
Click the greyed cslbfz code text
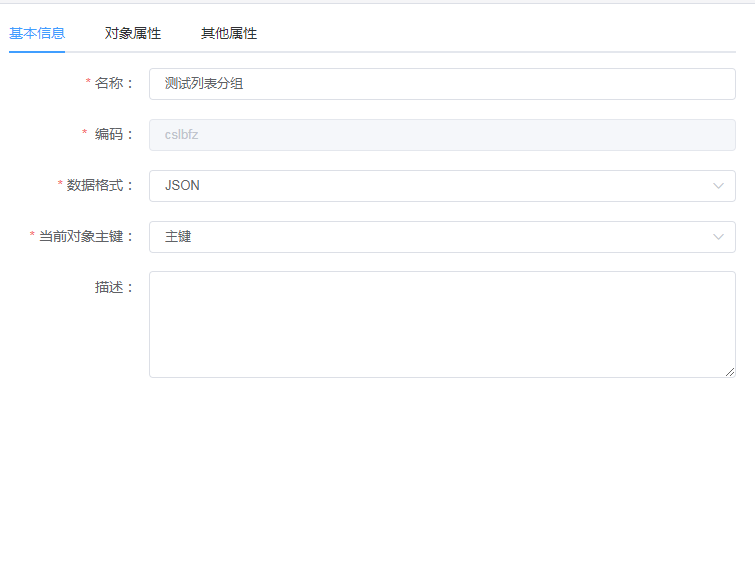[181, 135]
